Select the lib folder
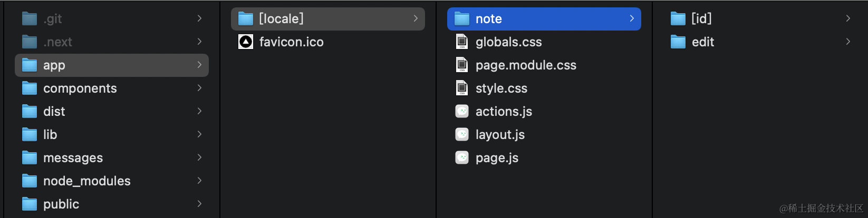Viewport: 868px width, 218px height. click(50, 135)
